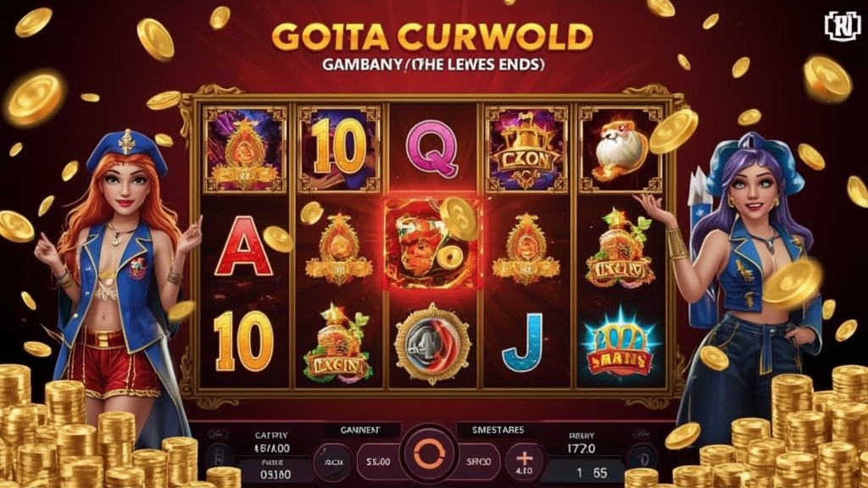Select the pink Q symbol on the reels

(x=431, y=148)
